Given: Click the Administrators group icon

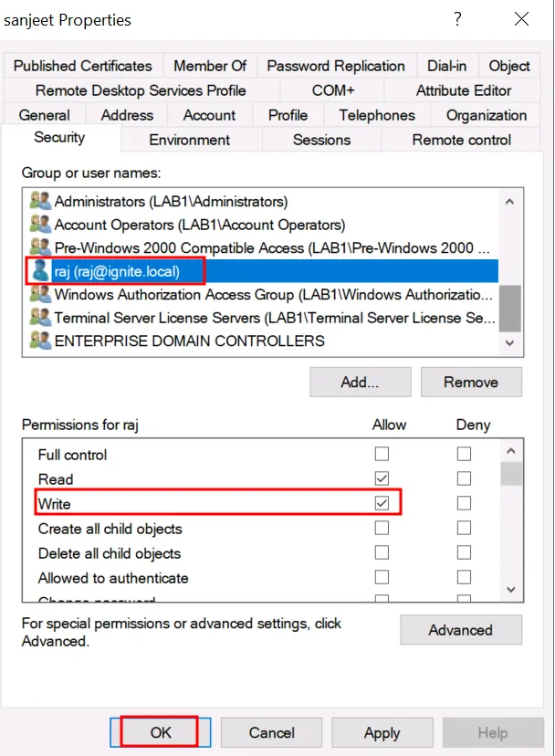Looking at the screenshot, I should tap(40, 201).
